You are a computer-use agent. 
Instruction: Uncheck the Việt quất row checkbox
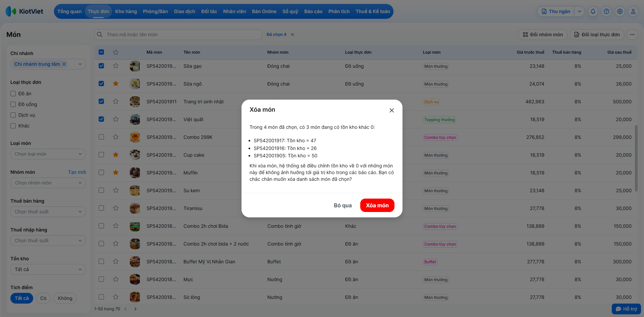point(101,119)
